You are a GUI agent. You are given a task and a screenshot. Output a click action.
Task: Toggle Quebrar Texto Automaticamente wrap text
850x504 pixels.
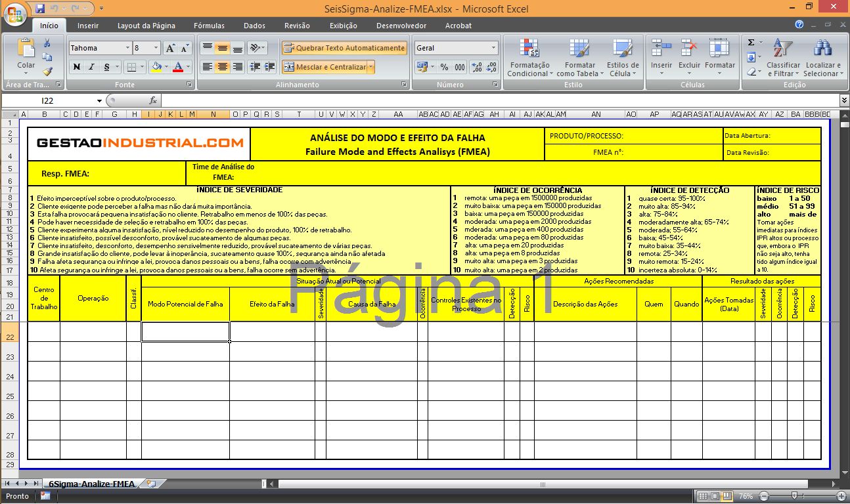[344, 48]
